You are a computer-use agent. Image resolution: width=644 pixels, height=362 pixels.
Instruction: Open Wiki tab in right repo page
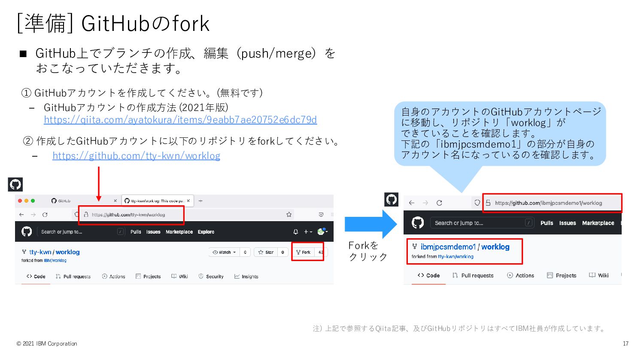point(599,275)
